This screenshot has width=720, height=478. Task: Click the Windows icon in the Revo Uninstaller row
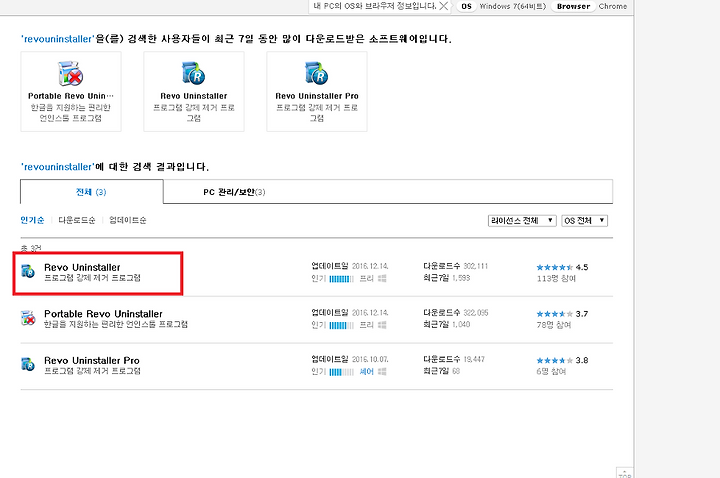[382, 278]
